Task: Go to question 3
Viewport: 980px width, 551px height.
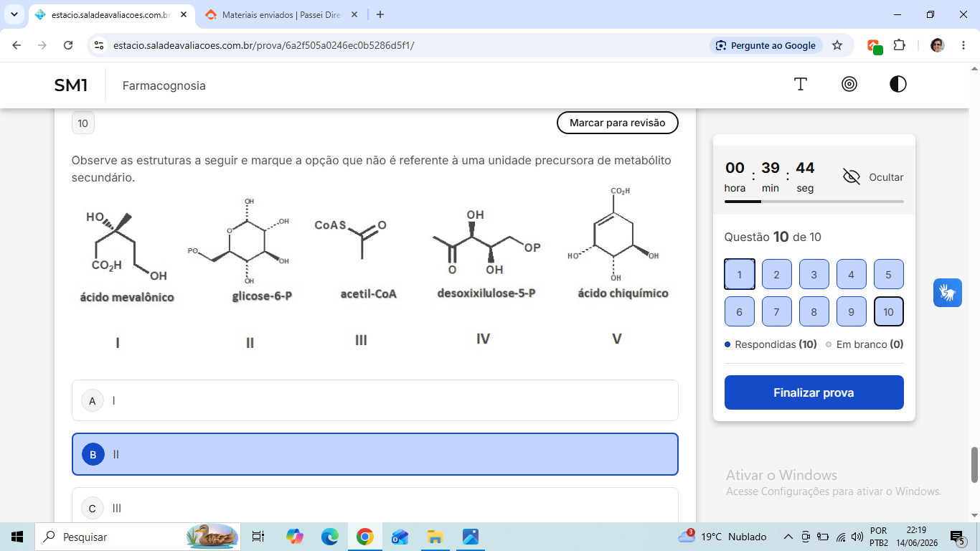Action: pos(814,274)
